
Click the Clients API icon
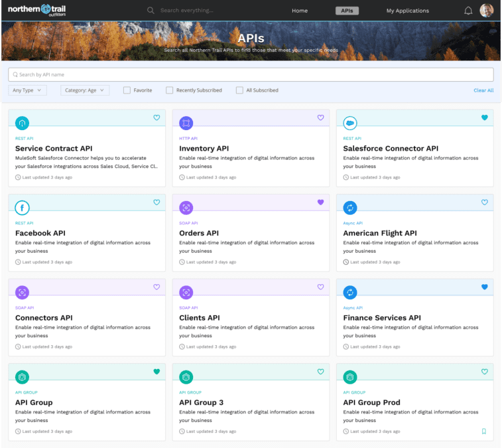click(x=186, y=292)
